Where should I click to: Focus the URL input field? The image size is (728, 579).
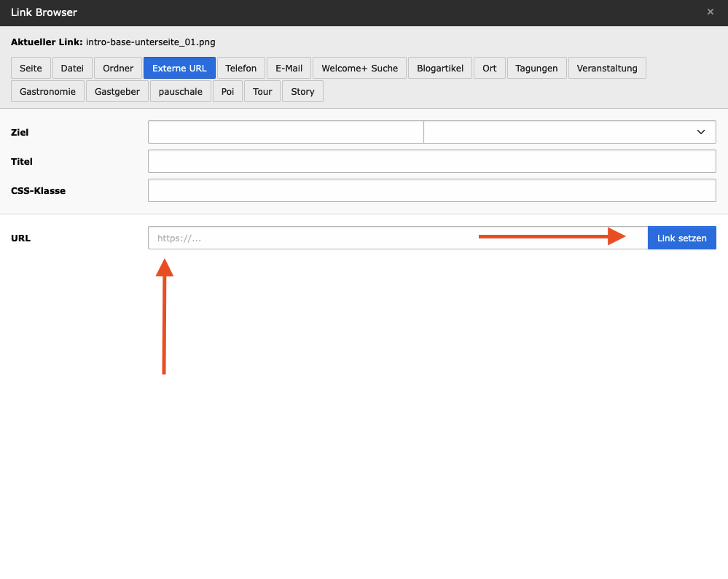tap(398, 238)
